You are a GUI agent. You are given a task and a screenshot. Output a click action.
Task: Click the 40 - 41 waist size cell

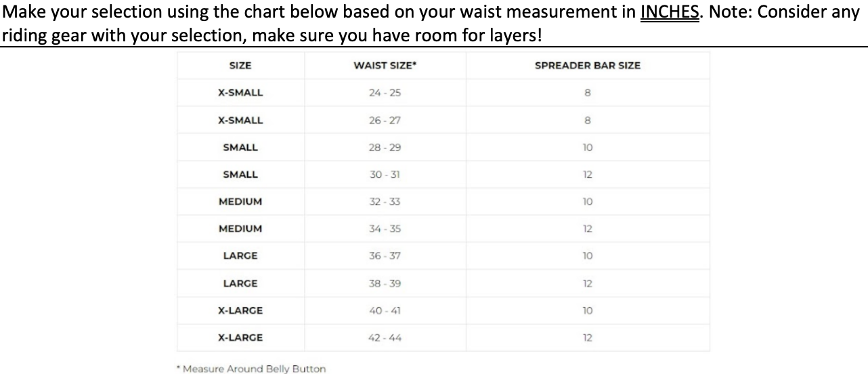(x=385, y=310)
